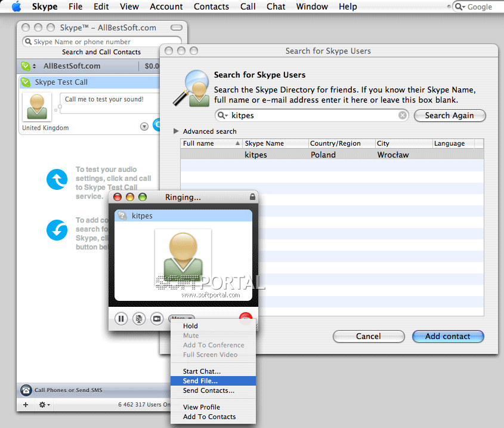Select Add To Contacts menu entry
Viewport: 504px width, 428px height.
click(213, 417)
